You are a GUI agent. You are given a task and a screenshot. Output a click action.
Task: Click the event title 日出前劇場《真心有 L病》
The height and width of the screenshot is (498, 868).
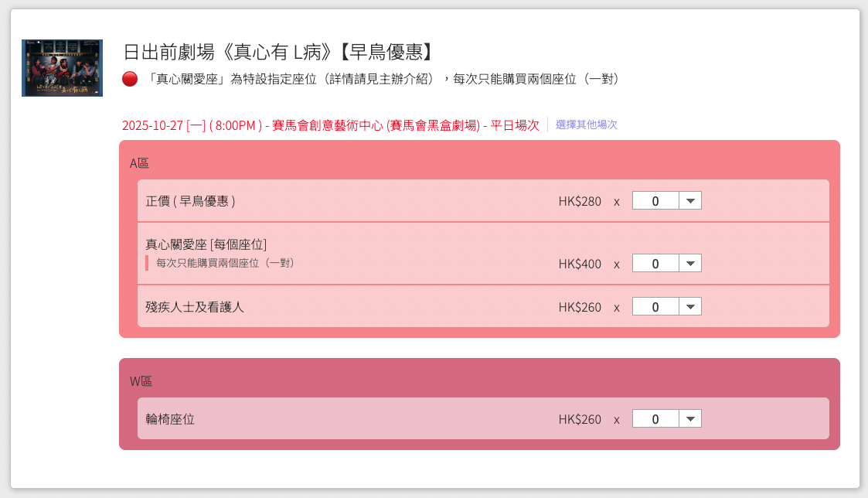(x=278, y=52)
